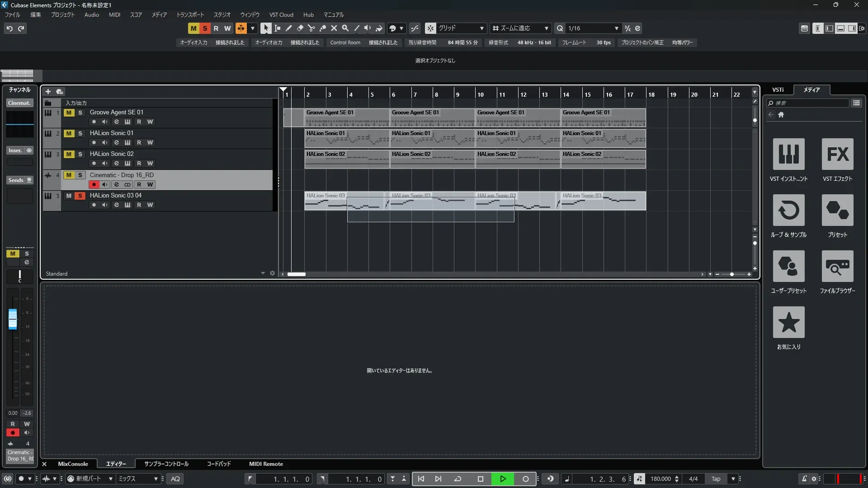Select the Zoom magnifier tool
868x488 pixels.
[x=345, y=28]
